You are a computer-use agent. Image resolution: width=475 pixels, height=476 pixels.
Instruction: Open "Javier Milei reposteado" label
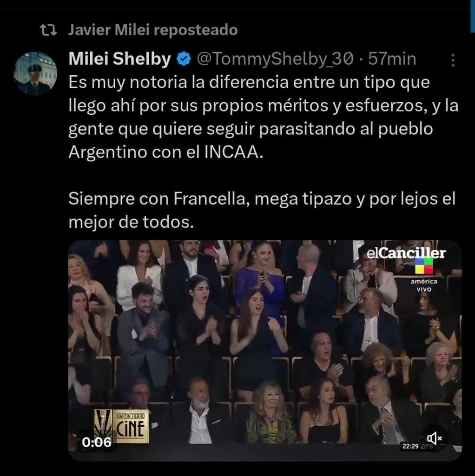[152, 30]
